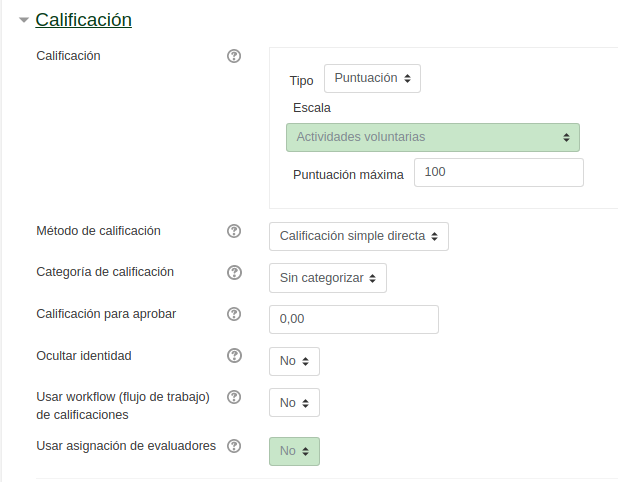This screenshot has width=618, height=482.
Task: Click the Puntuación máxima input field
Action: pos(499,173)
